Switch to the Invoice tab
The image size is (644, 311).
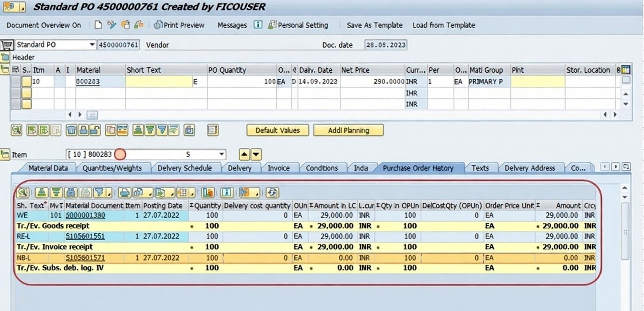[279, 168]
